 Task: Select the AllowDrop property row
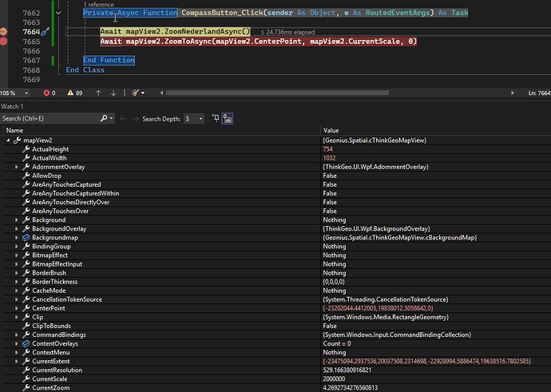(x=277, y=176)
